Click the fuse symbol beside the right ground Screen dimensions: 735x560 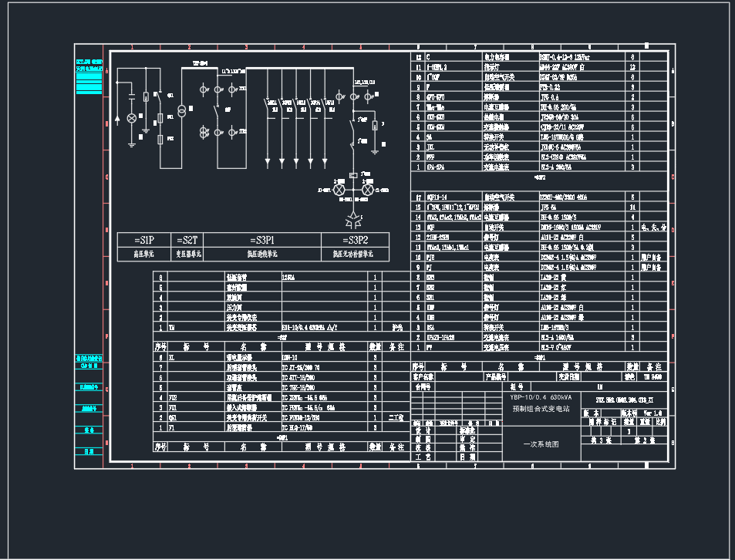click(x=375, y=125)
